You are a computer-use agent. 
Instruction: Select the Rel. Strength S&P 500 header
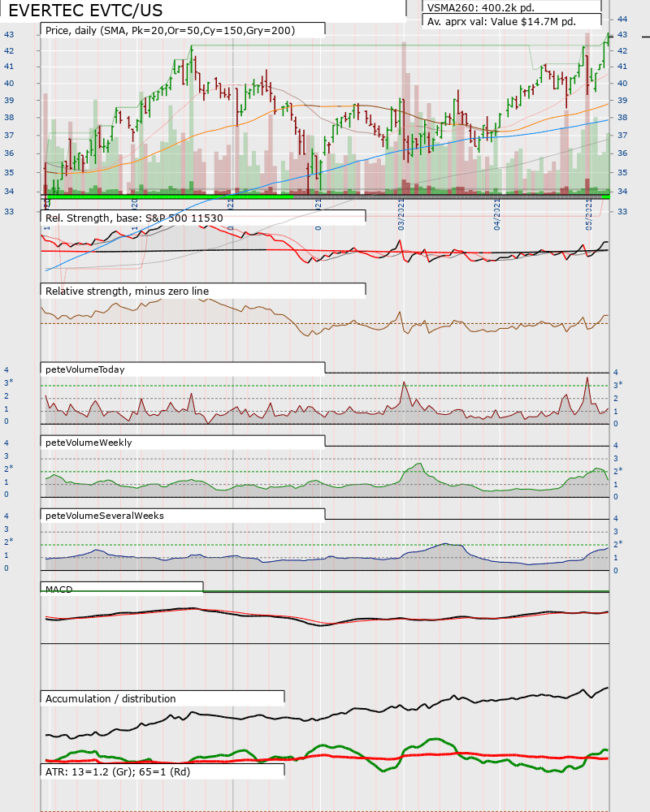[x=134, y=218]
